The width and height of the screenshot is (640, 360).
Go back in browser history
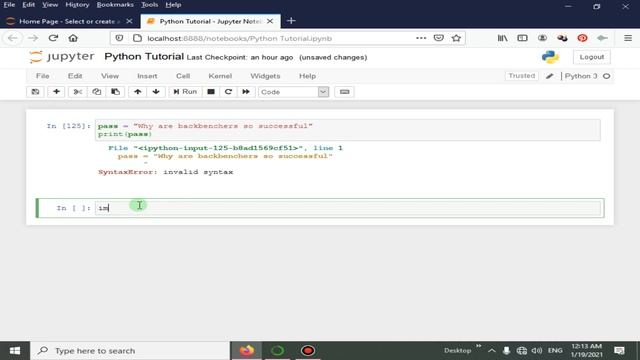[x=13, y=38]
